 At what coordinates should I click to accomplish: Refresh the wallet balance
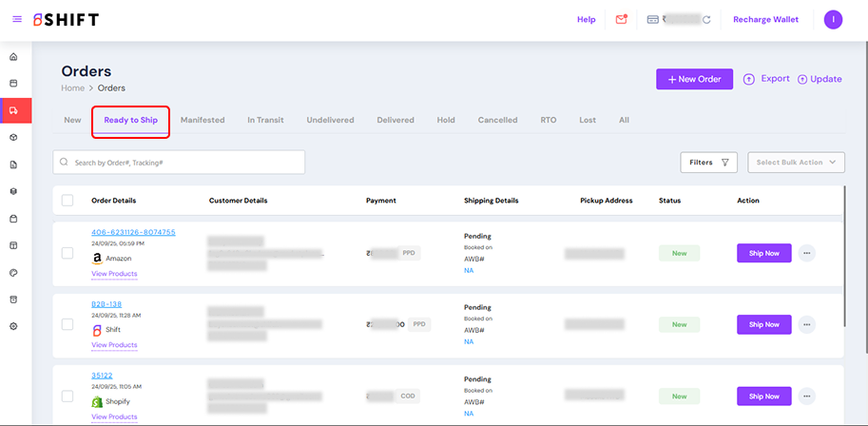coord(706,20)
